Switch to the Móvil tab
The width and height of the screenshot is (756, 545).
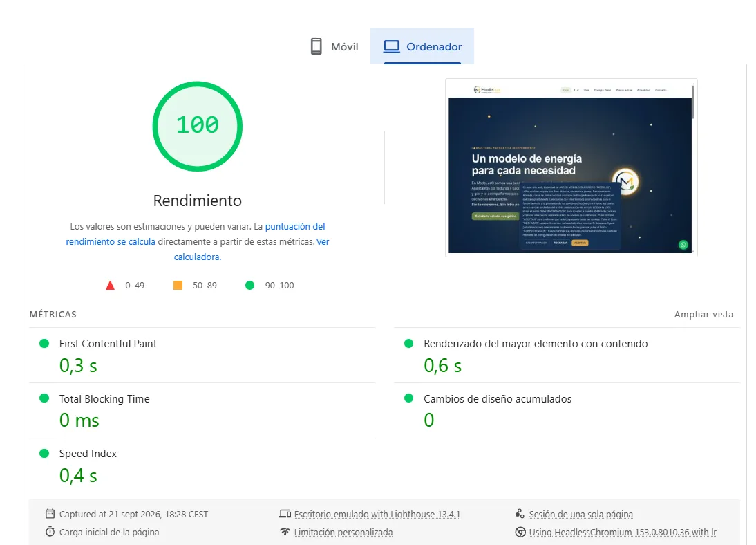pos(334,46)
